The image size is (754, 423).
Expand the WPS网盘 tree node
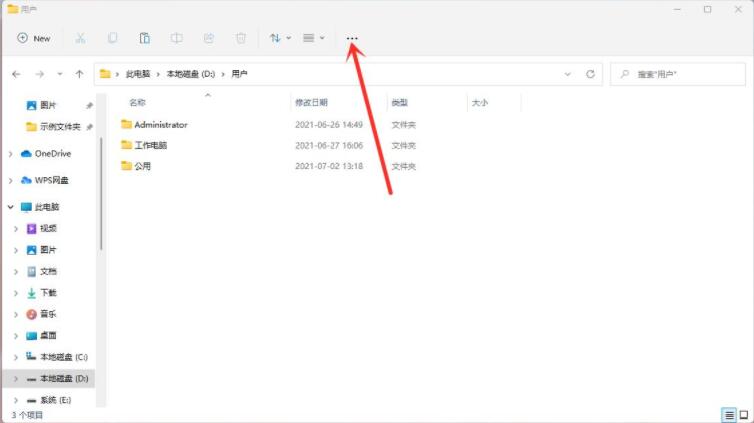point(11,181)
